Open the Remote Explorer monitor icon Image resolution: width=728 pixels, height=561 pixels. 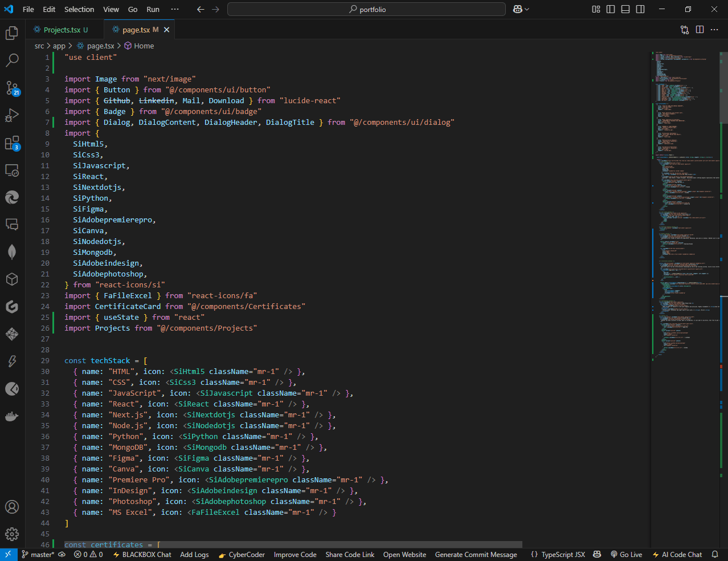point(12,170)
